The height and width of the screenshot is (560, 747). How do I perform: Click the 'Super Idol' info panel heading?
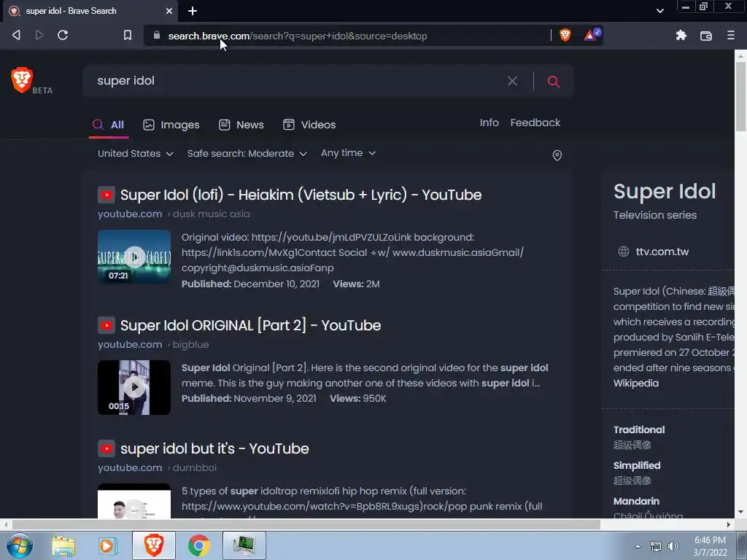[x=664, y=192]
